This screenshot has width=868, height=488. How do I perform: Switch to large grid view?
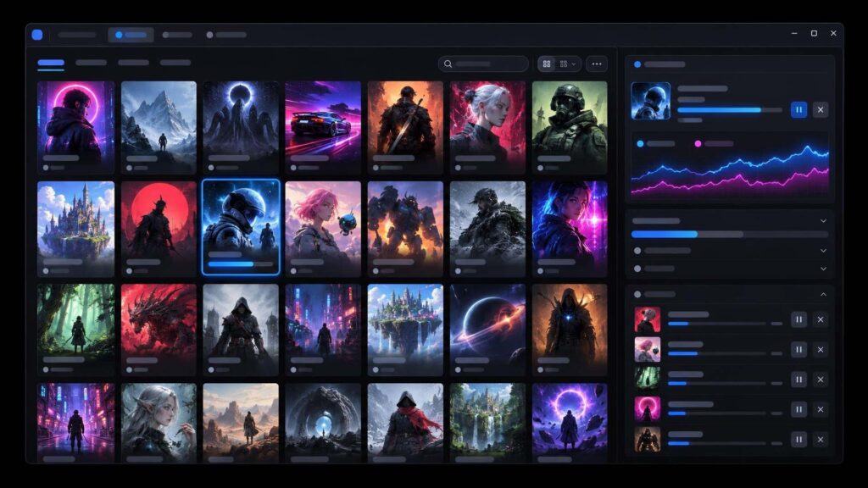pos(547,64)
